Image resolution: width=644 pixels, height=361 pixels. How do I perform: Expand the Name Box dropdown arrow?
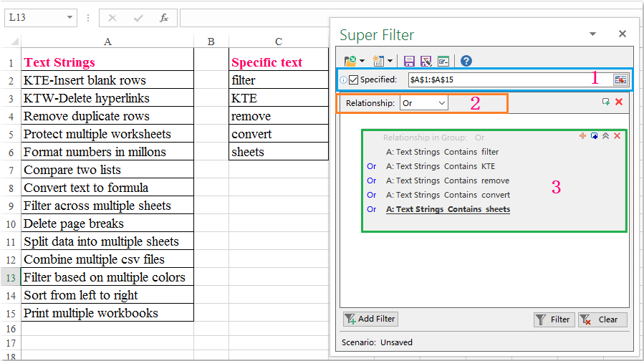pos(69,17)
